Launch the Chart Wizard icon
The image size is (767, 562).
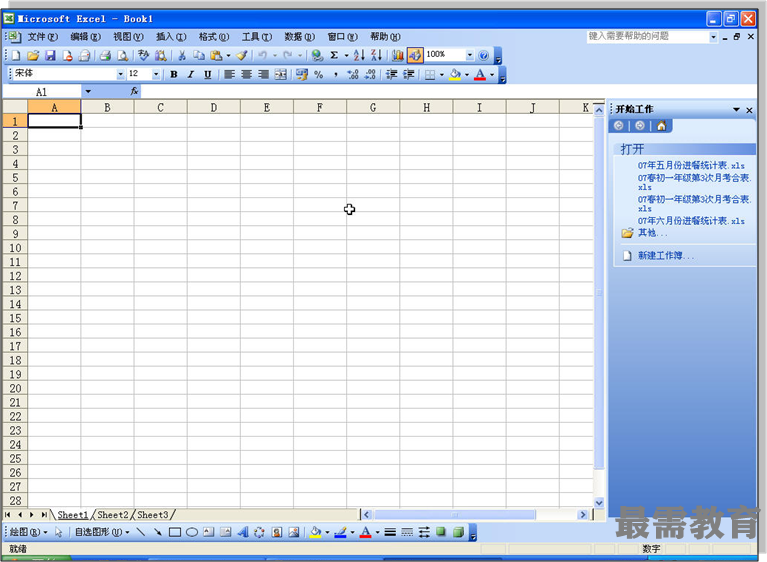(398, 55)
